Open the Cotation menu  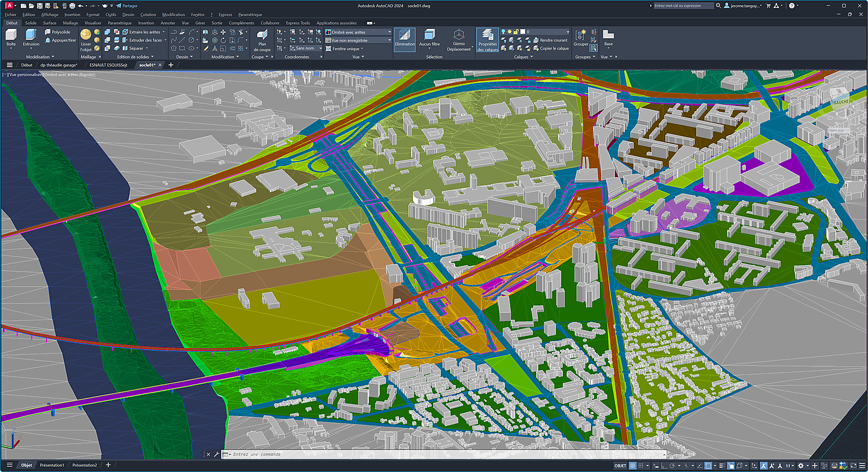click(x=148, y=14)
